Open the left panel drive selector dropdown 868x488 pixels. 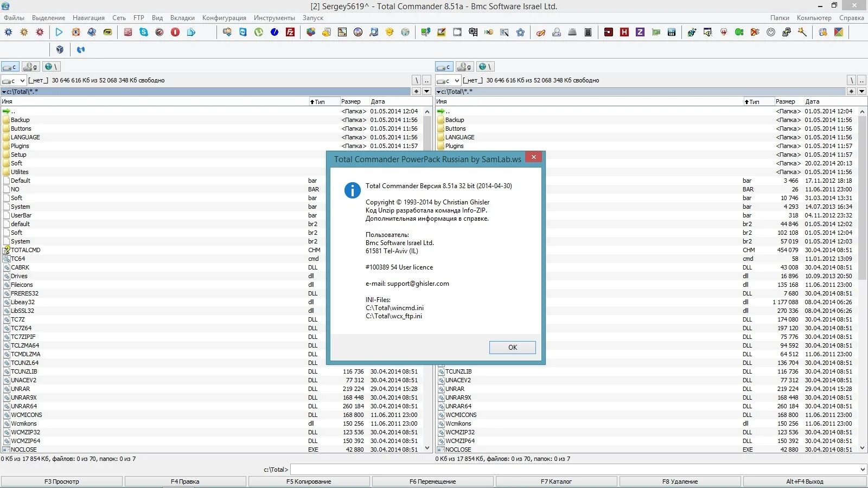pos(14,81)
